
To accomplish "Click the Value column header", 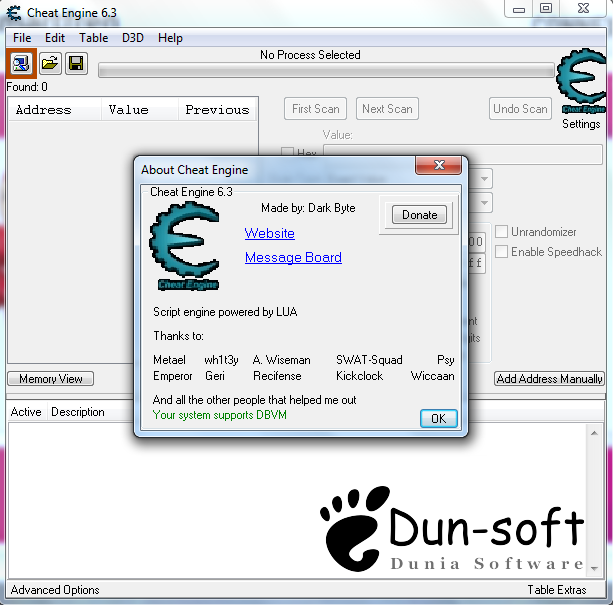I will click(140, 109).
